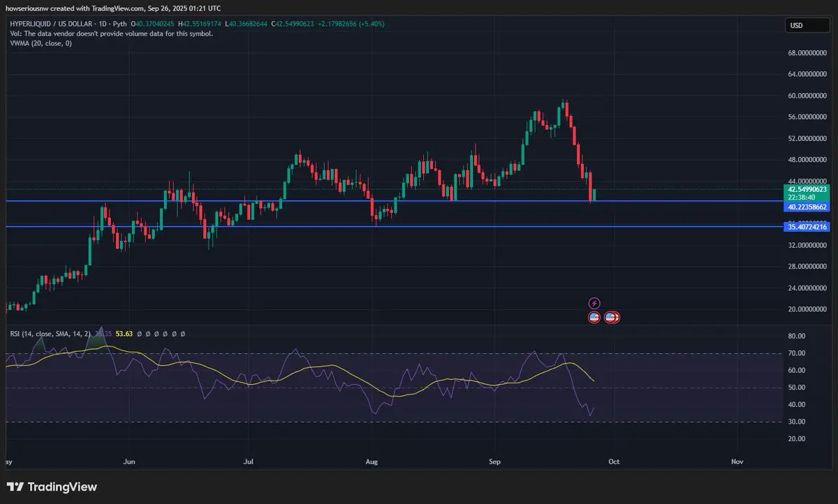Click the 32.00000000 price axis label
The height and width of the screenshot is (504, 838).
pyautogui.click(x=807, y=246)
